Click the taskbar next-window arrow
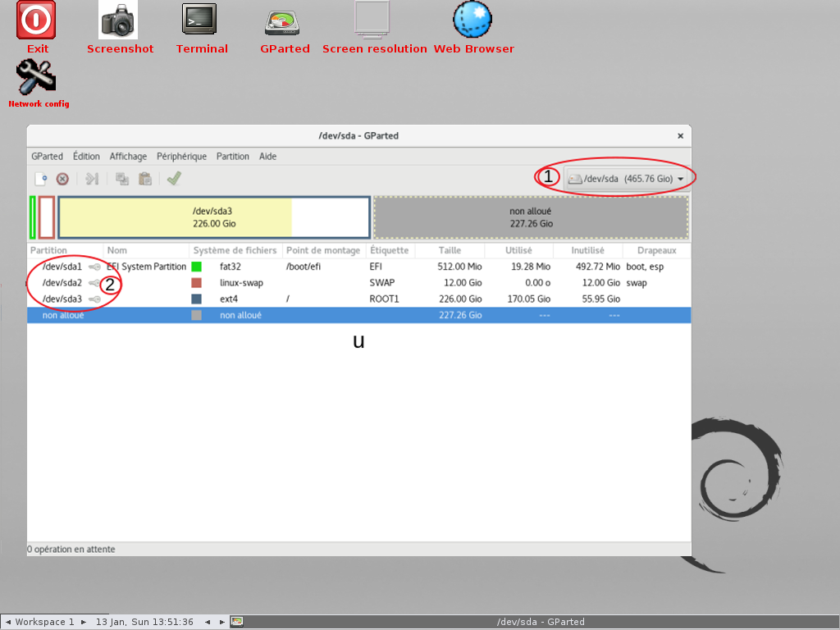 (x=221, y=622)
